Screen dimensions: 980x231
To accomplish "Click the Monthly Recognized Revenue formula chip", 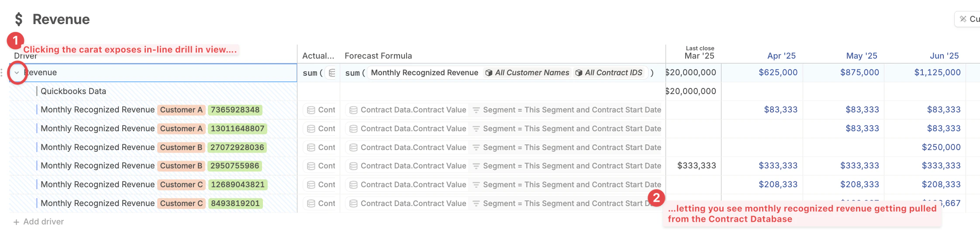I will click(x=424, y=73).
